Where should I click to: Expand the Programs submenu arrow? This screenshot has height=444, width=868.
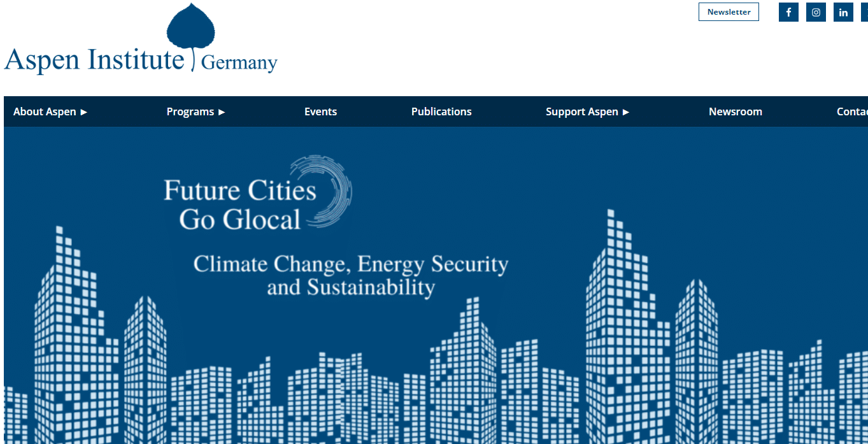[222, 112]
